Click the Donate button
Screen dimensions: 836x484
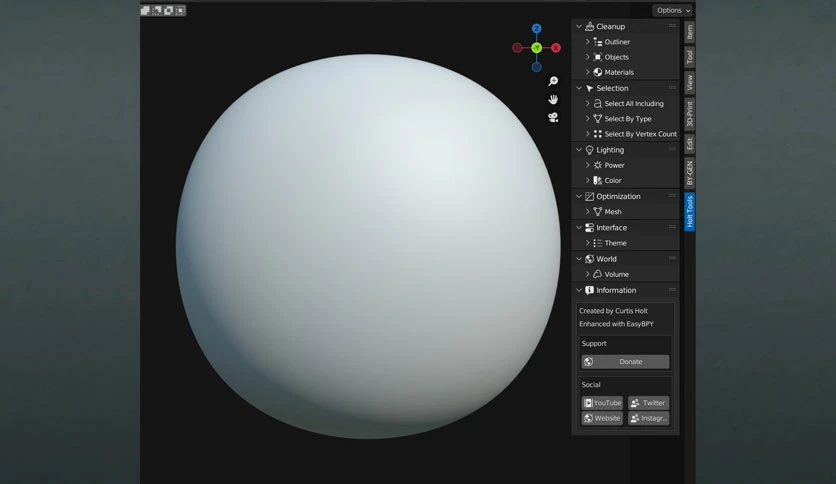(625, 361)
